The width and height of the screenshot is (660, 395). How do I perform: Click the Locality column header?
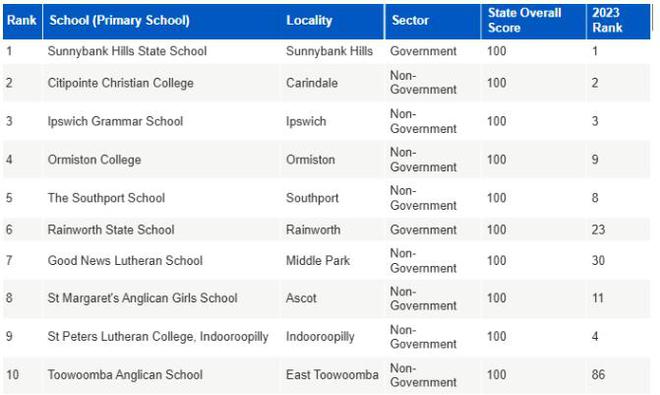pos(309,20)
